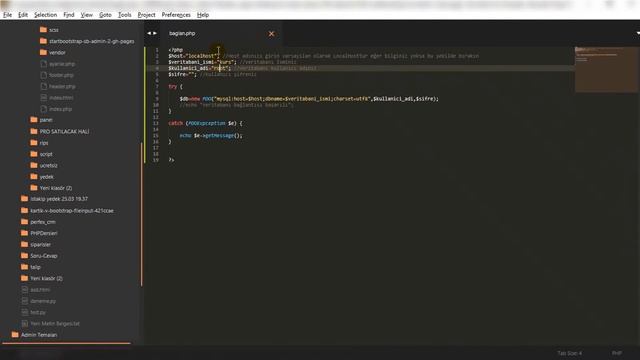
Task: Click line number 19 in gutter
Action: (x=156, y=160)
